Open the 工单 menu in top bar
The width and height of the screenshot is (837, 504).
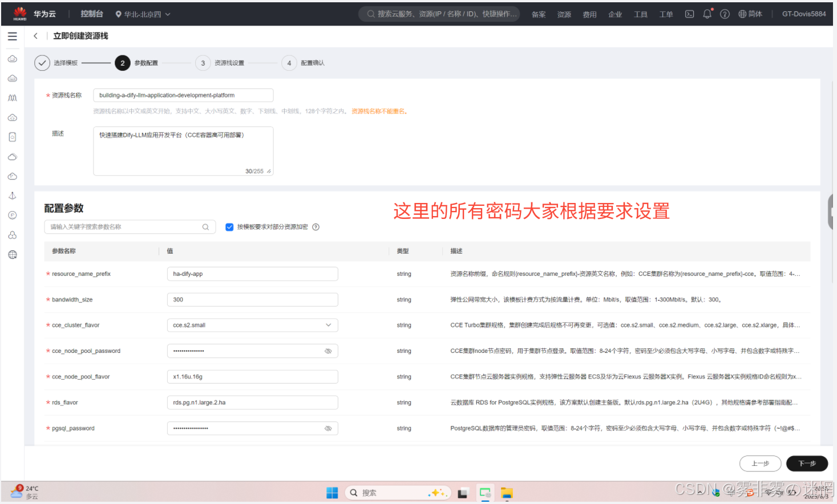click(666, 14)
